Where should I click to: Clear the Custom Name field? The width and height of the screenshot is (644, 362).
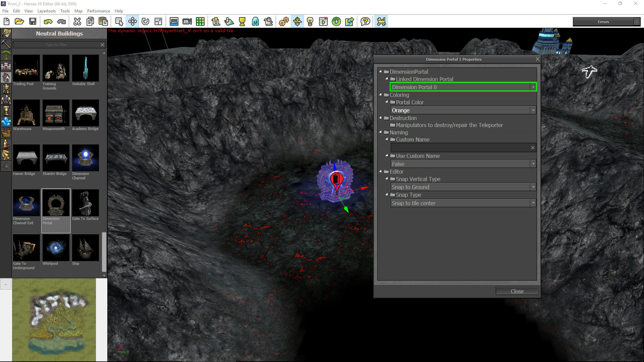533,147
